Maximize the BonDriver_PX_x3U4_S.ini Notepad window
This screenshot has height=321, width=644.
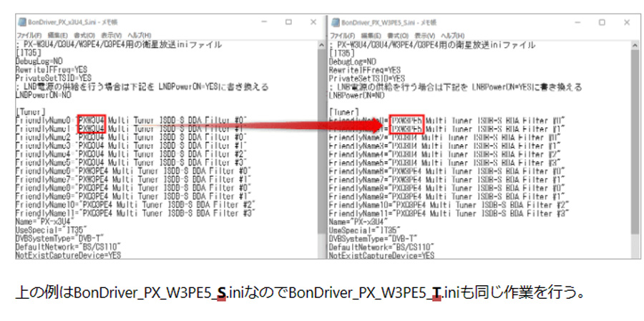tap(288, 23)
